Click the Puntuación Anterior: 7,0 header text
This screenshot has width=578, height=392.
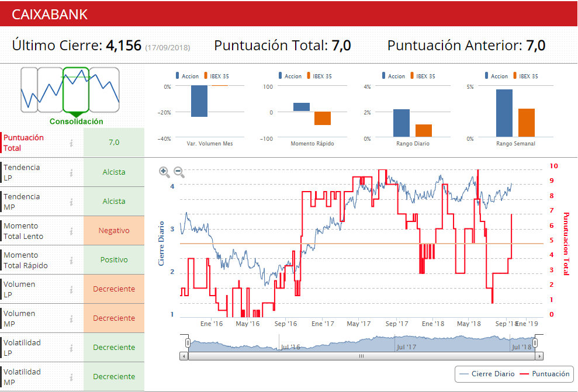[466, 46]
